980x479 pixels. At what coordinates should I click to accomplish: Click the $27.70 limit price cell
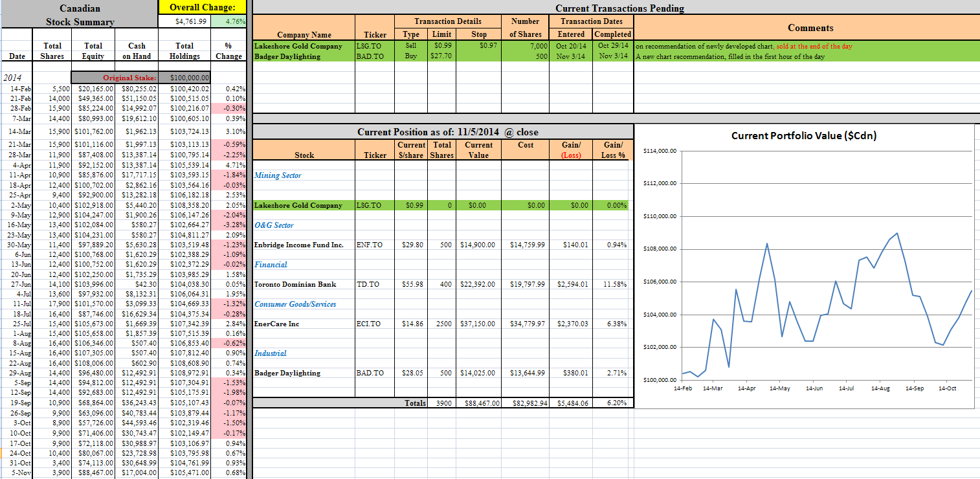tap(441, 56)
